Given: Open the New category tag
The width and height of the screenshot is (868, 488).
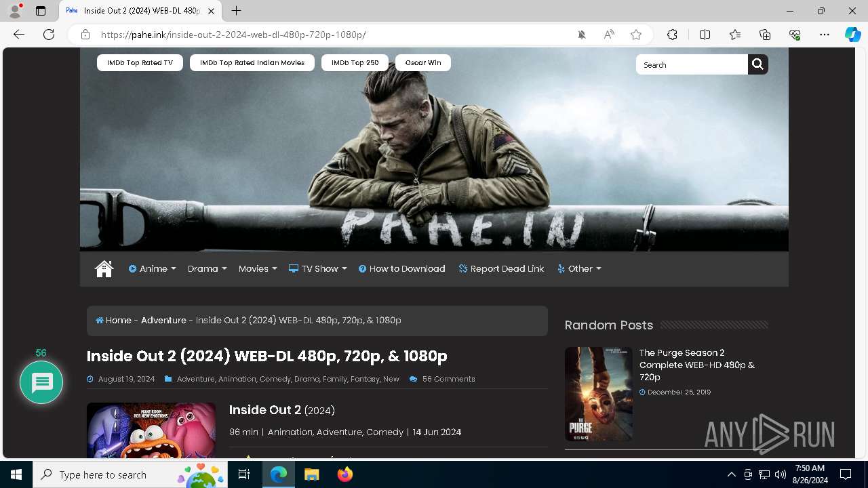Looking at the screenshot, I should 391,379.
